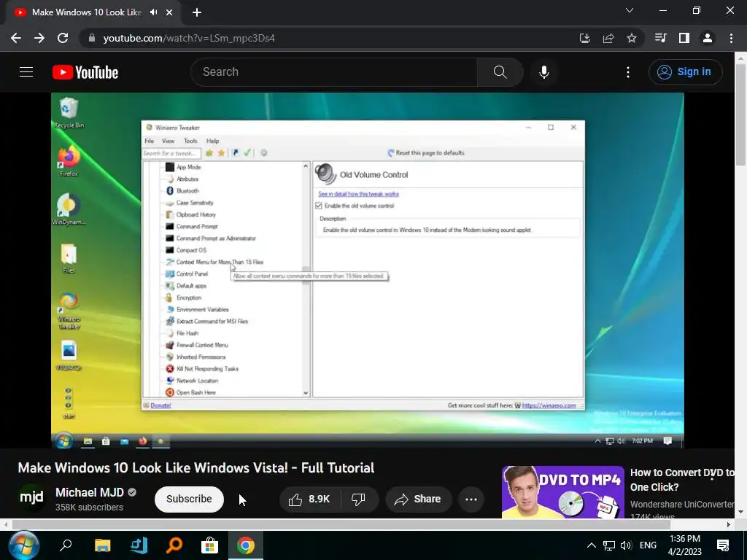Open the Michael MJD channel name link
Screen dimensions: 747x560
(x=90, y=492)
